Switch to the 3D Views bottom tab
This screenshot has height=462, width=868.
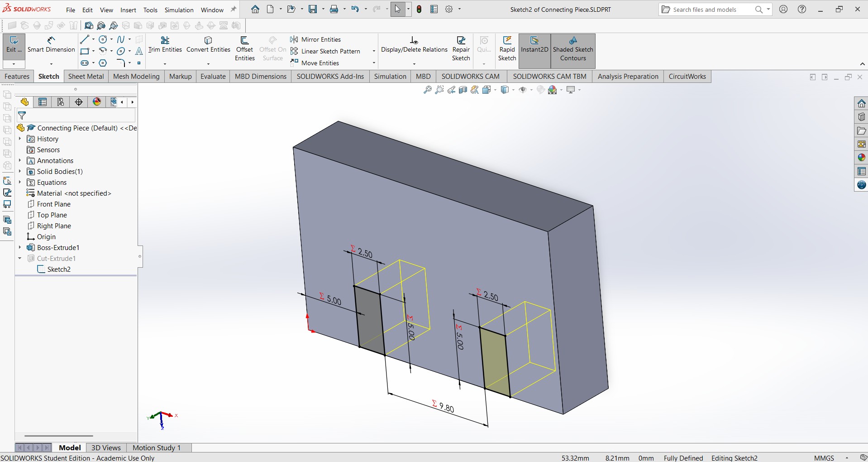[106, 448]
